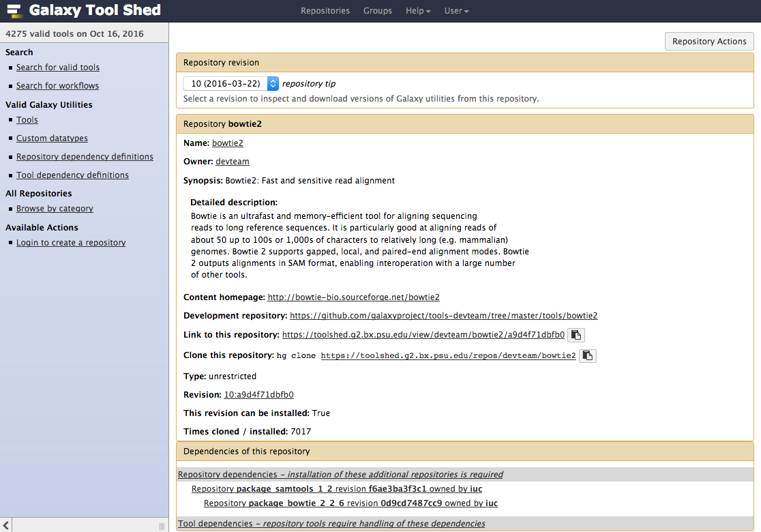This screenshot has height=532, width=761.
Task: Open the revision selector dropdown
Action: (x=230, y=83)
